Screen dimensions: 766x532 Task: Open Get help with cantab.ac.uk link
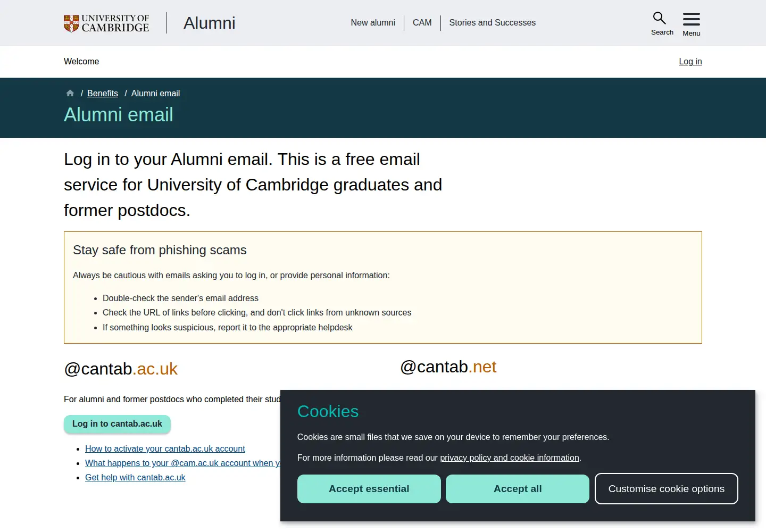point(135,477)
